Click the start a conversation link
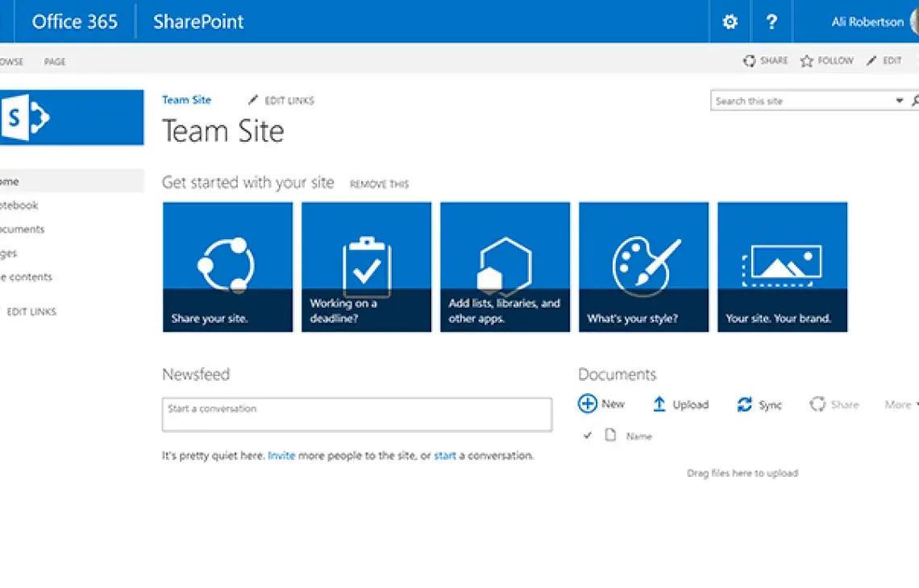The height and width of the screenshot is (588, 919). coord(445,455)
